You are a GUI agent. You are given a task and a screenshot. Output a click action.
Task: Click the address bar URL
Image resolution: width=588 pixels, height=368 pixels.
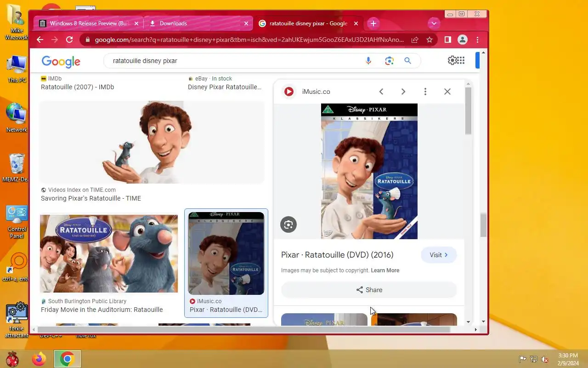coord(249,40)
